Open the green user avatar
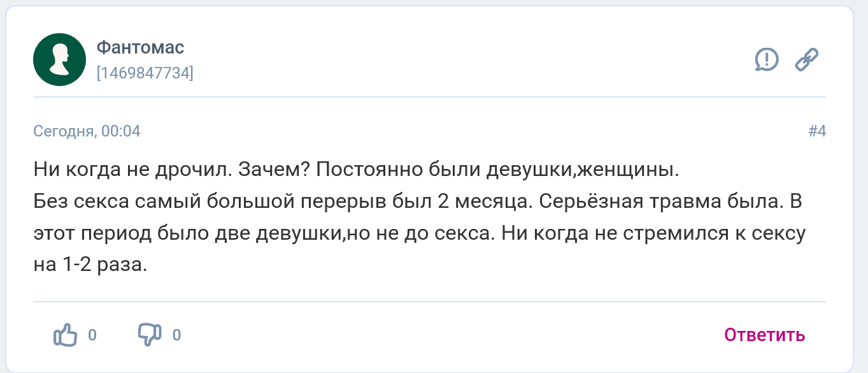The image size is (868, 373). tap(59, 59)
